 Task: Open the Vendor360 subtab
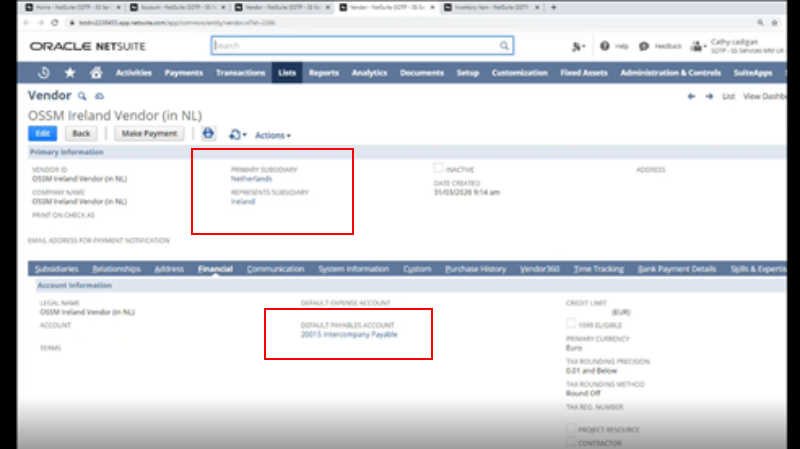point(540,269)
